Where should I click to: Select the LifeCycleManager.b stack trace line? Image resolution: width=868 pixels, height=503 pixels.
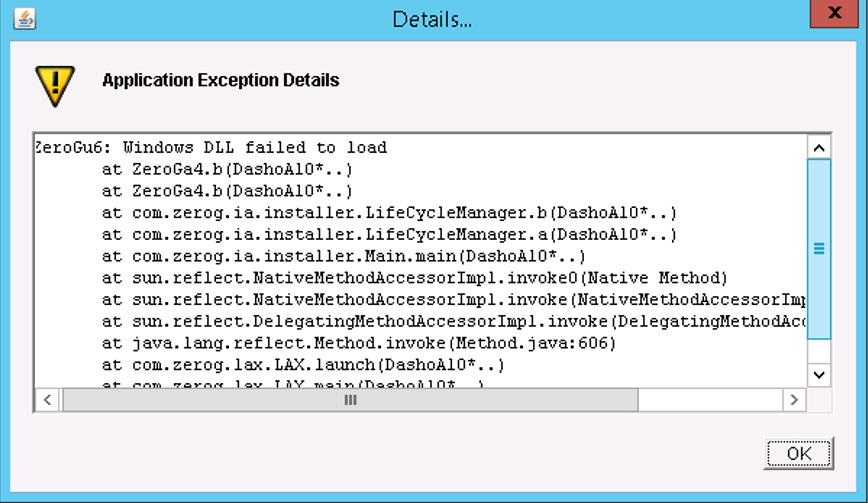click(x=390, y=213)
